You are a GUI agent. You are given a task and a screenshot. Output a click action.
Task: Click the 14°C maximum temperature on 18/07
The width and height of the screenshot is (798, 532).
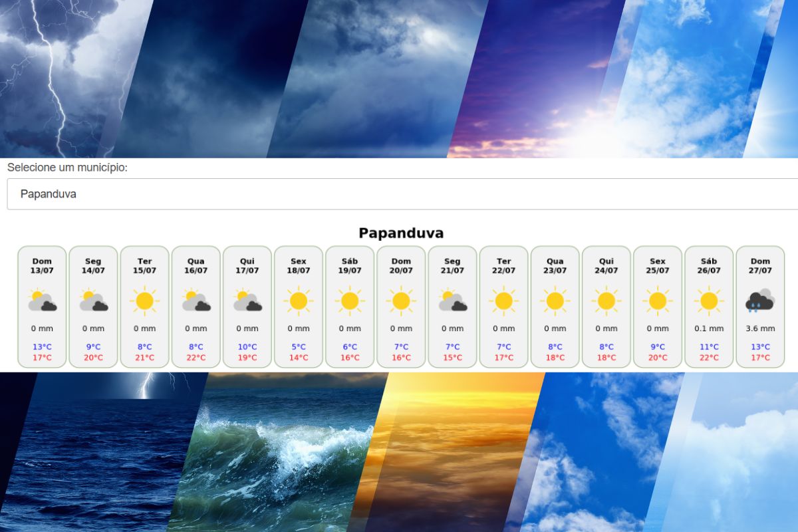[x=299, y=358]
